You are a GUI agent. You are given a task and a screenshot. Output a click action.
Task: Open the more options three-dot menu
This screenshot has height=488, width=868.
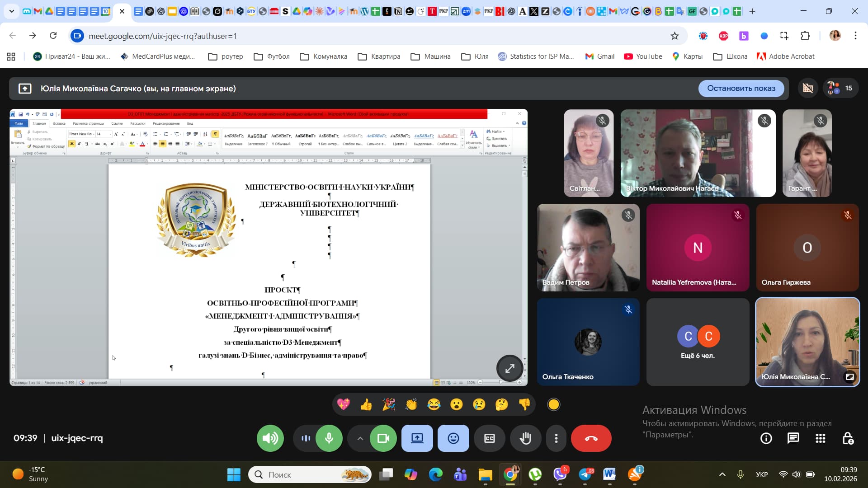556,438
